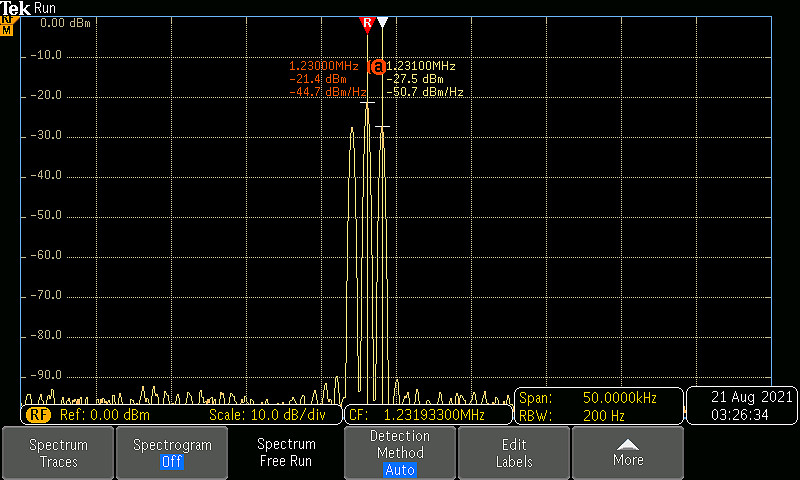Click the -40.0 axis label
This screenshot has width=800, height=480.
pos(46,175)
